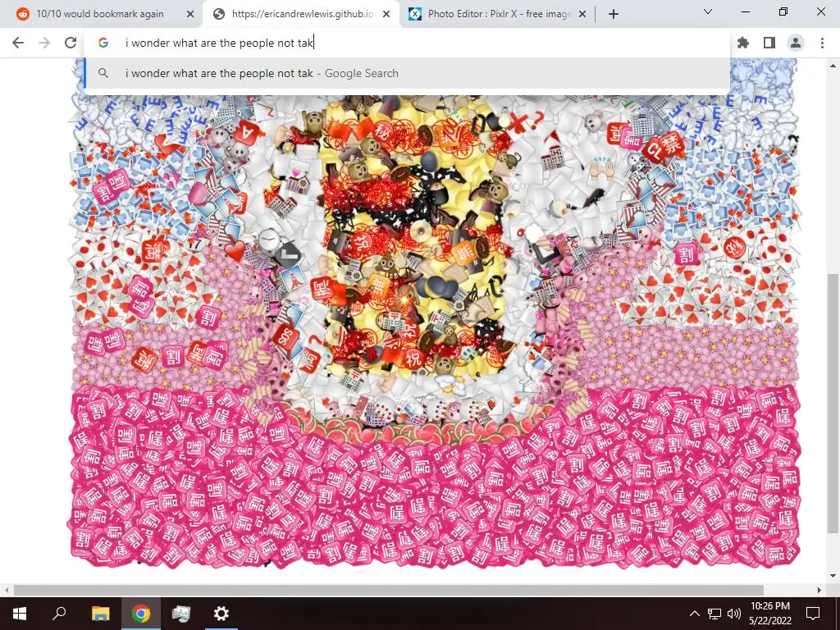The image size is (840, 630).
Task: Select the Google Search suggestion row
Action: coord(407,73)
